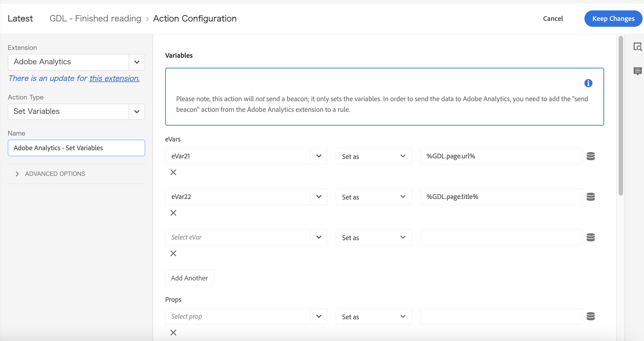Click the blue info icon in the note
The image size is (644, 341).
(588, 83)
